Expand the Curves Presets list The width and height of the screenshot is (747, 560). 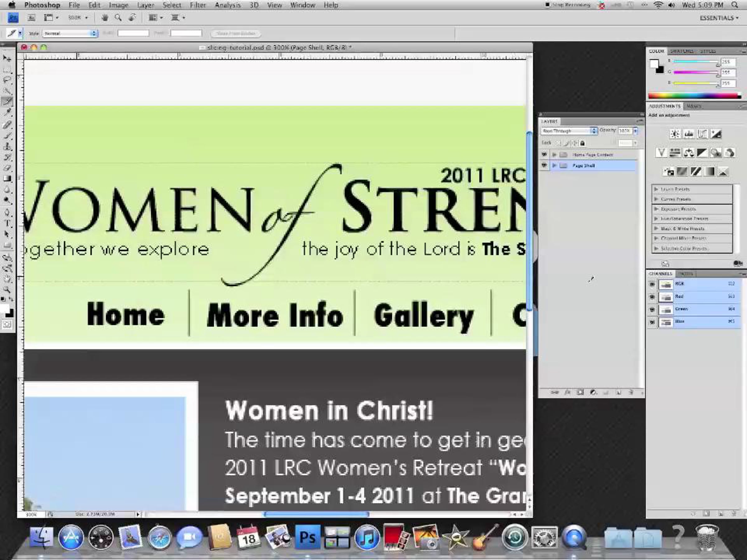pos(656,199)
